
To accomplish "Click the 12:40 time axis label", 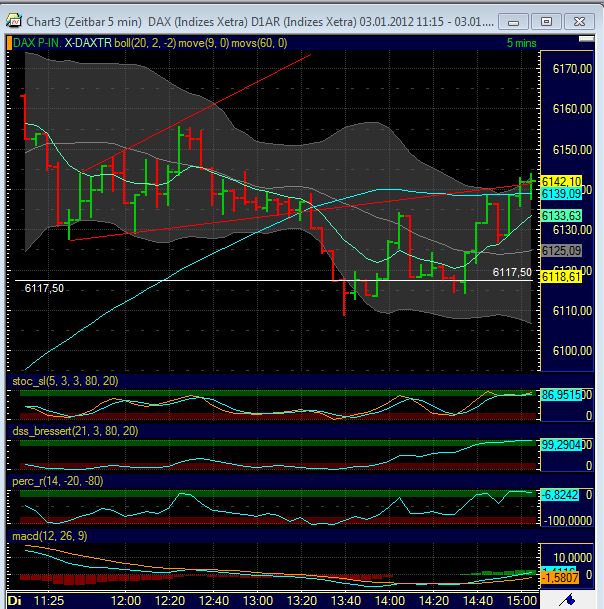I will [214, 601].
